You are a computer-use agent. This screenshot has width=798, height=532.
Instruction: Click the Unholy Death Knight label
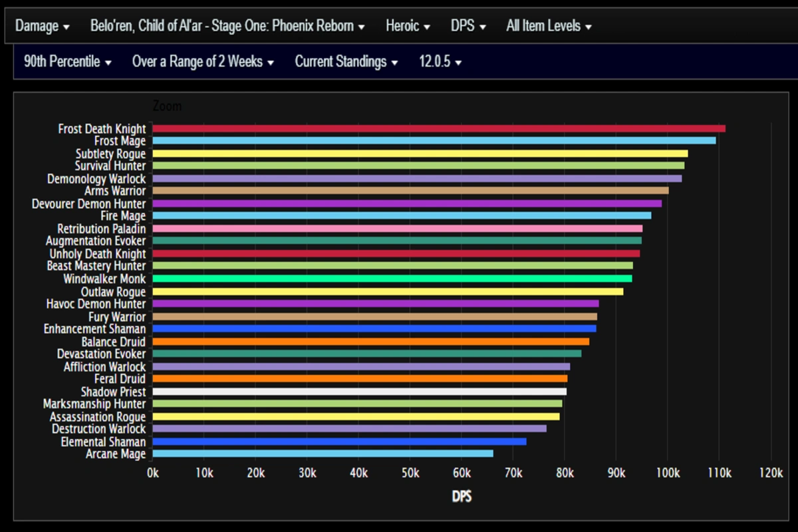coord(98,254)
